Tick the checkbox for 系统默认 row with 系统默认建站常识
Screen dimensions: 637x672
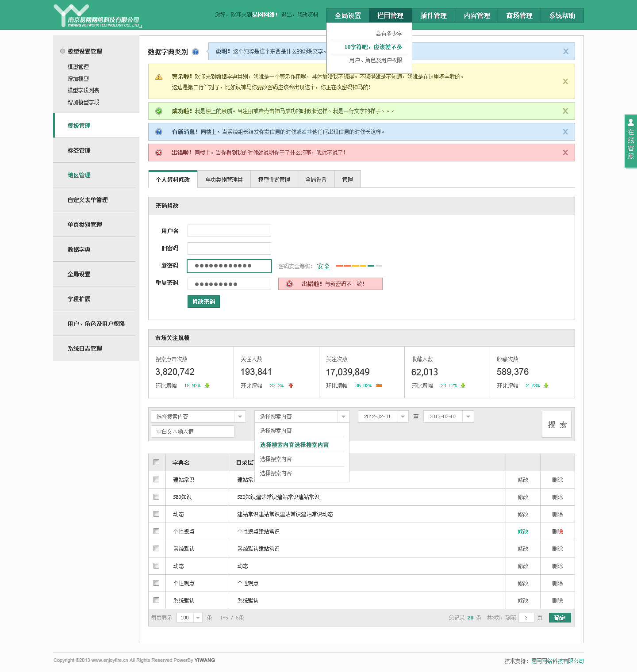[x=156, y=549]
